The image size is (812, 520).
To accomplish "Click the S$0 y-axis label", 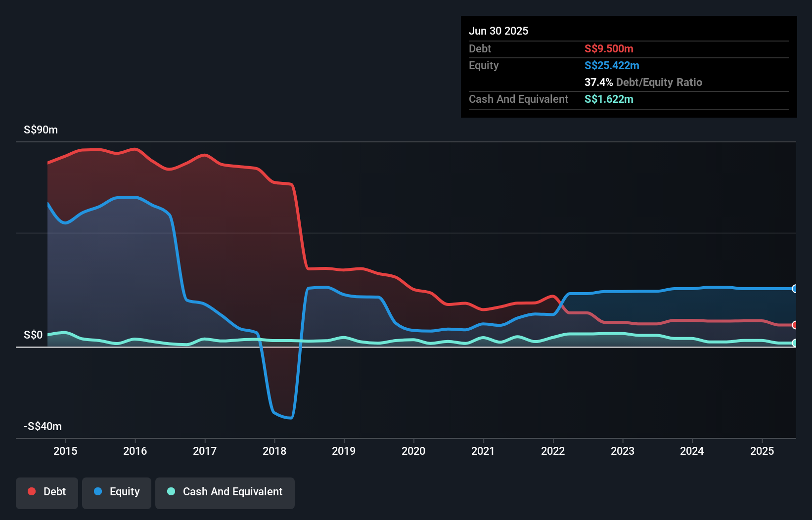I will tap(33, 335).
